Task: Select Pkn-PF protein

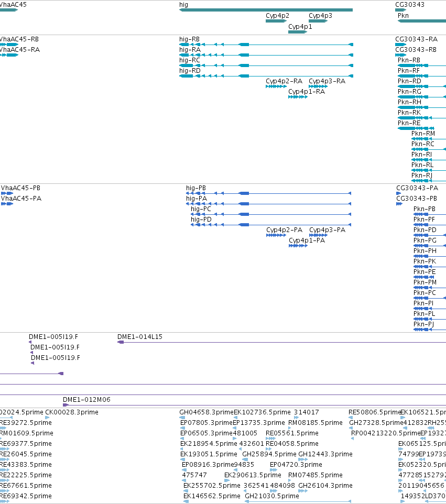Action: [430, 225]
